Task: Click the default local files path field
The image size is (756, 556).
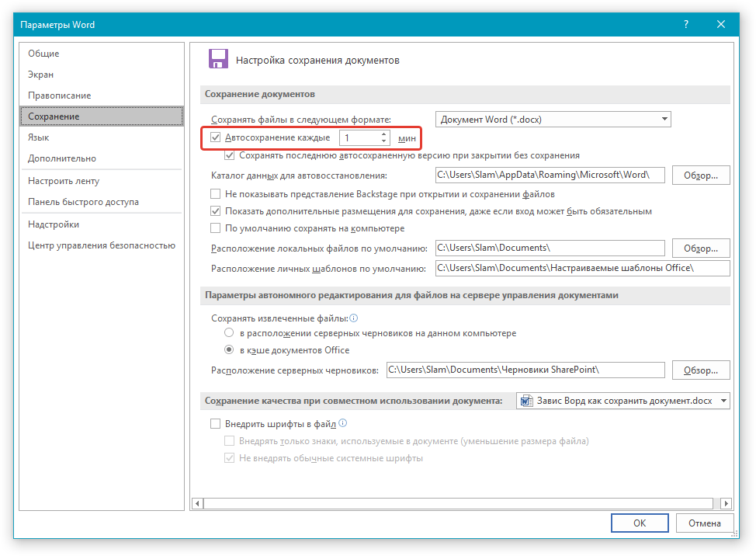Action: tap(550, 248)
